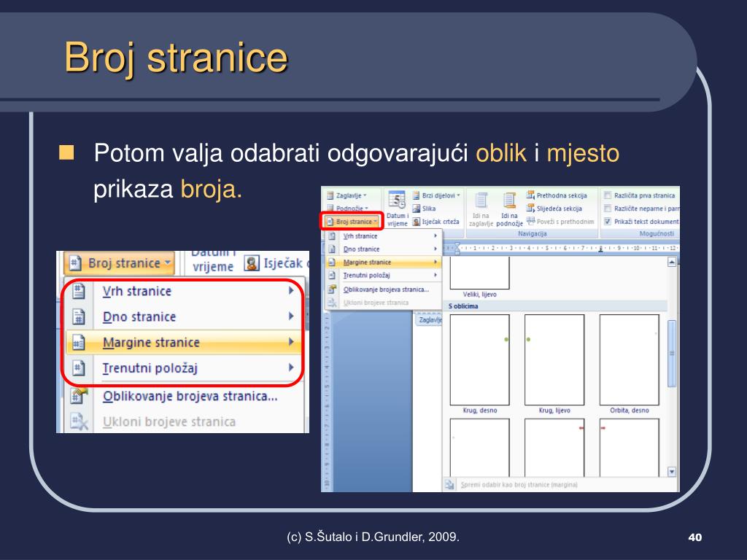Open the Podnožje dropdown in the ribbon
This screenshot has height=560, width=747.
coord(347,208)
